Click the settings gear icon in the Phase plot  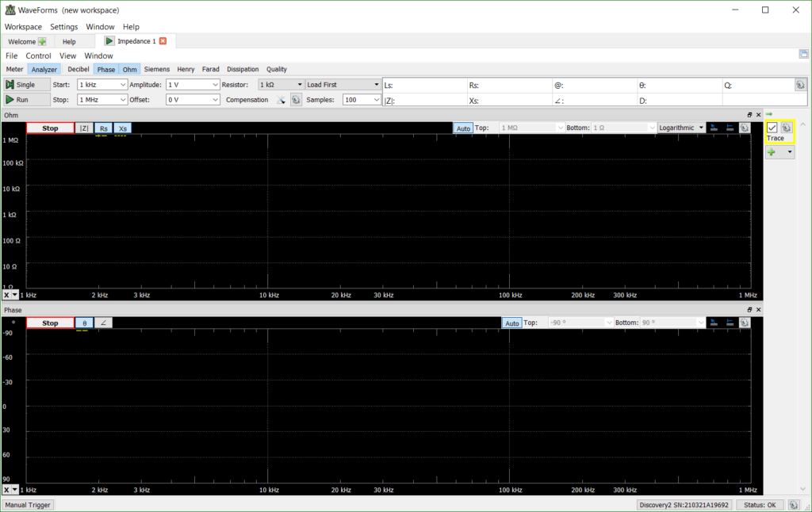coord(744,323)
